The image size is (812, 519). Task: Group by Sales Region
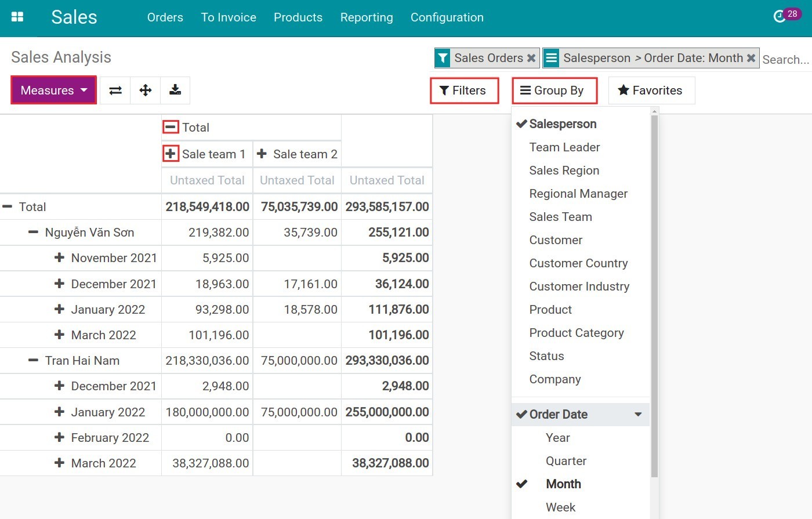[x=581, y=170]
